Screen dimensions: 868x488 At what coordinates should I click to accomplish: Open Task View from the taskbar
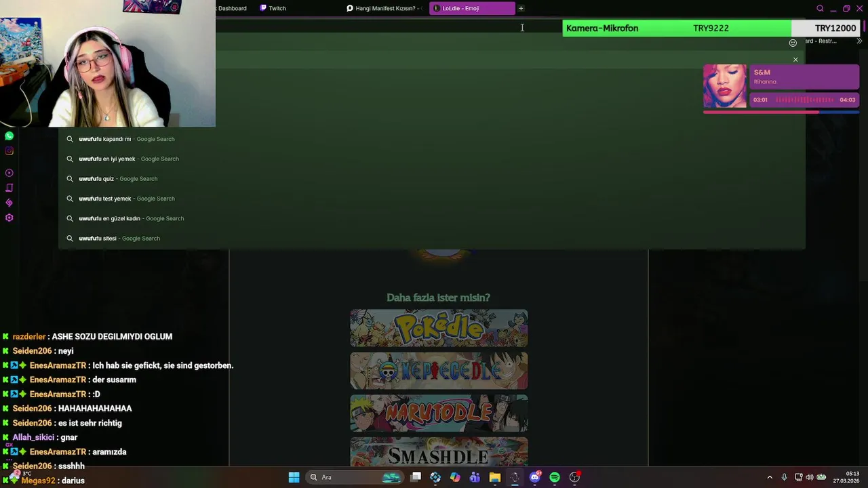click(416, 477)
